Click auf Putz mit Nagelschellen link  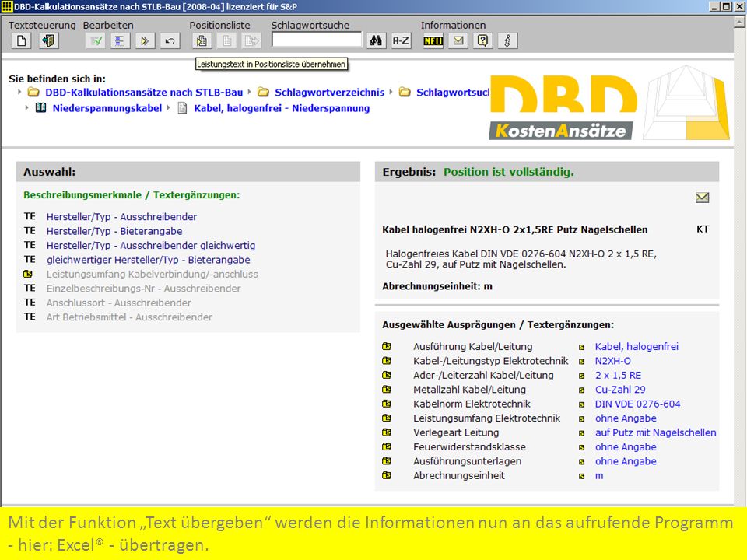pyautogui.click(x=655, y=432)
